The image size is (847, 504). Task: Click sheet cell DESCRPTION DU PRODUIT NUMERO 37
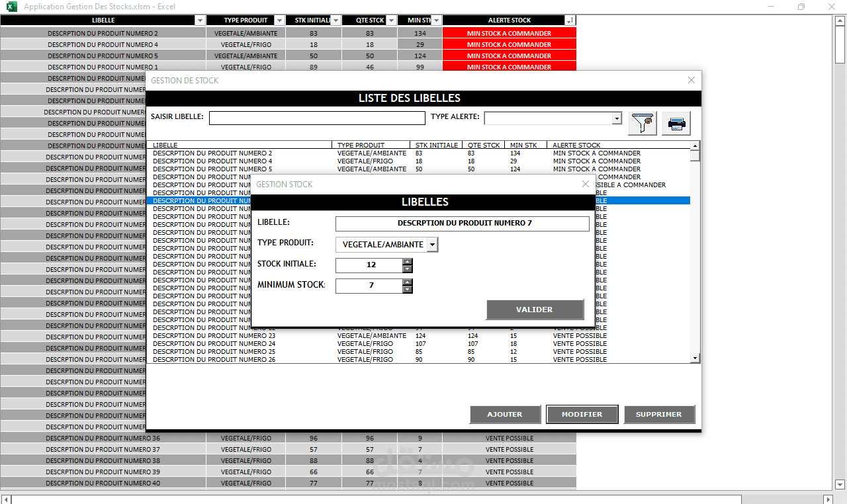[103, 449]
